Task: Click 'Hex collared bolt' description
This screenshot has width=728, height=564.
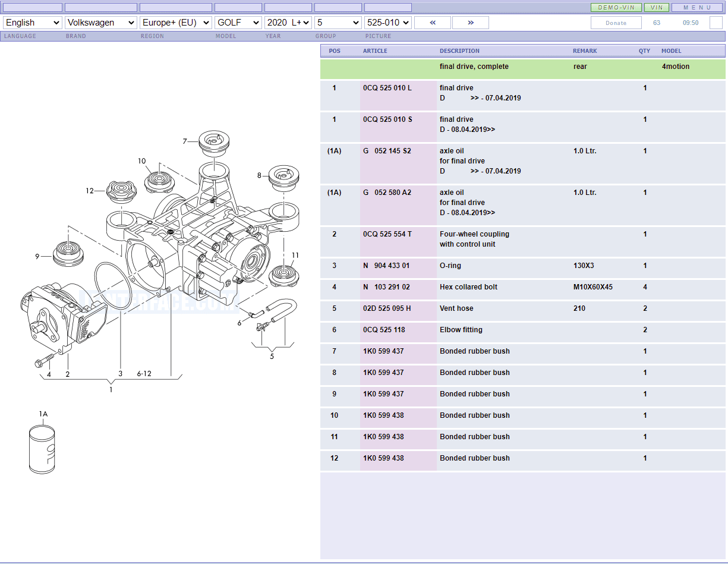Action: pyautogui.click(x=468, y=287)
